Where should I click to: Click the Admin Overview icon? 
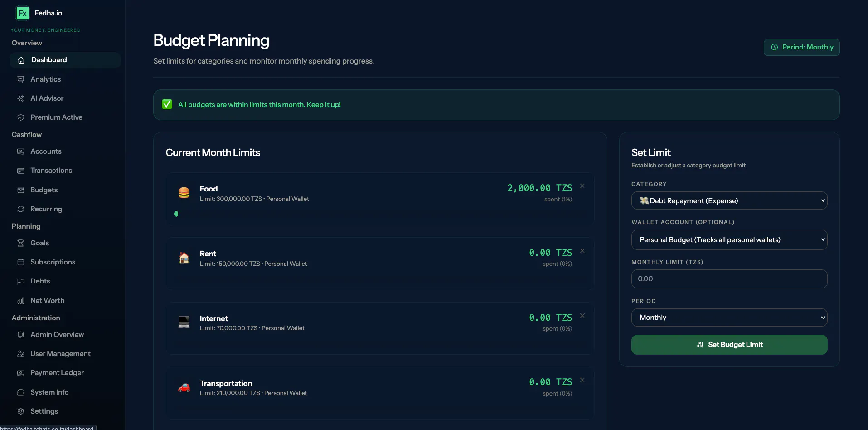coord(21,335)
